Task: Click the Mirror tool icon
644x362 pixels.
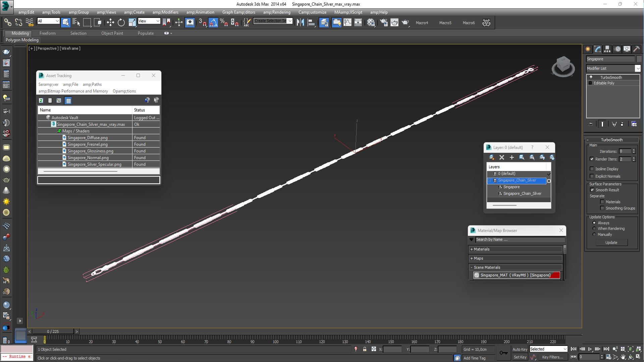Action: [300, 22]
